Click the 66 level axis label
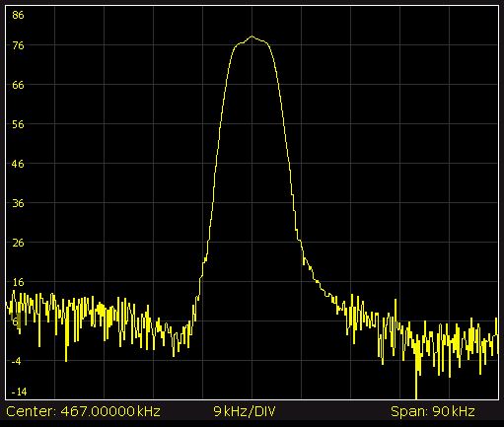 pyautogui.click(x=18, y=85)
